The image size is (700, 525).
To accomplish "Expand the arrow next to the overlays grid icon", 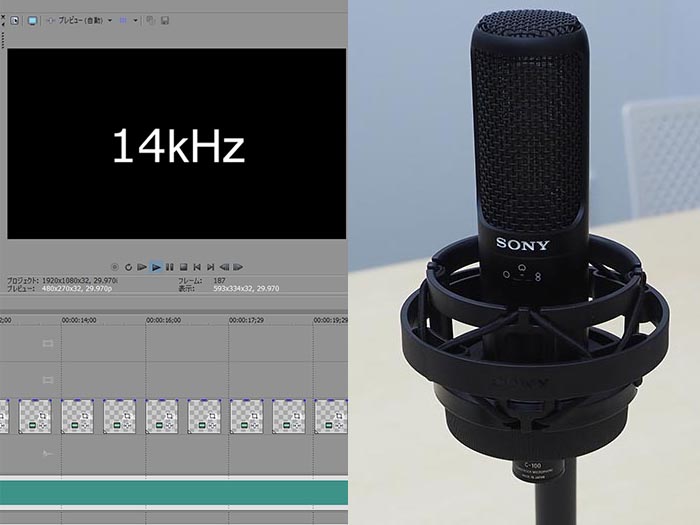I will click(135, 21).
